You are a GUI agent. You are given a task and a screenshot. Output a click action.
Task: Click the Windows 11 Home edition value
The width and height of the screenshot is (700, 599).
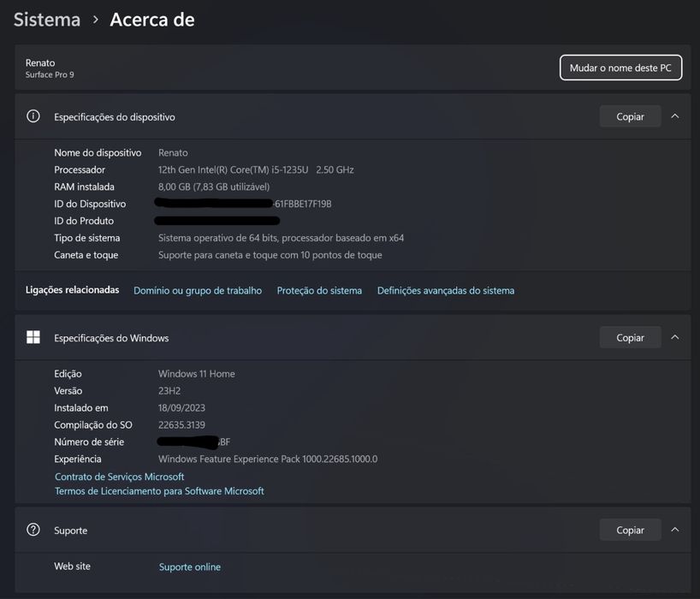click(x=197, y=374)
